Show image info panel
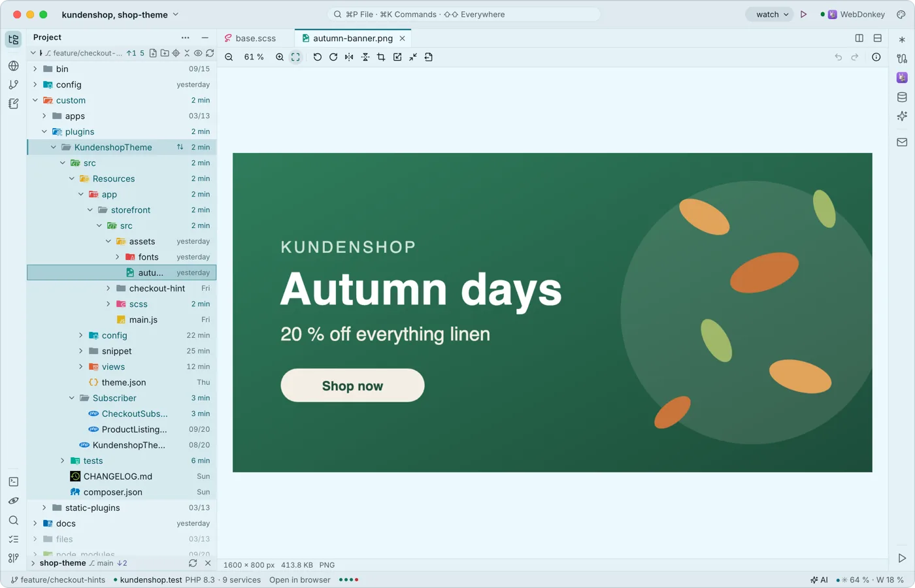This screenshot has height=588, width=915. tap(876, 57)
